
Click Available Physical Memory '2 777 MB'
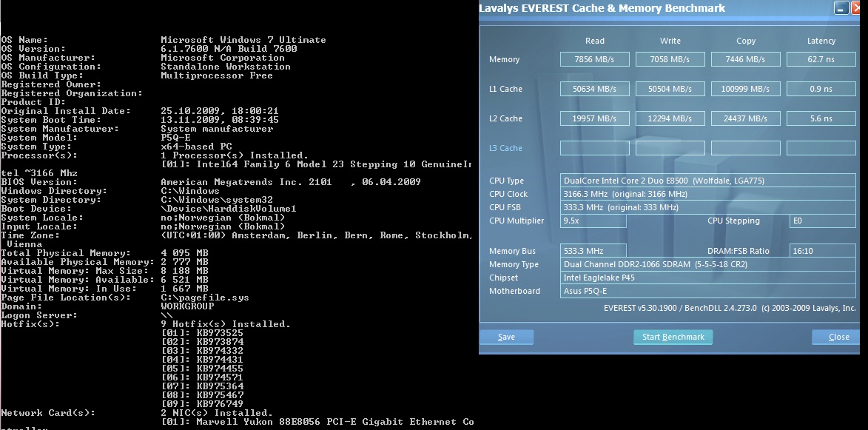(184, 261)
